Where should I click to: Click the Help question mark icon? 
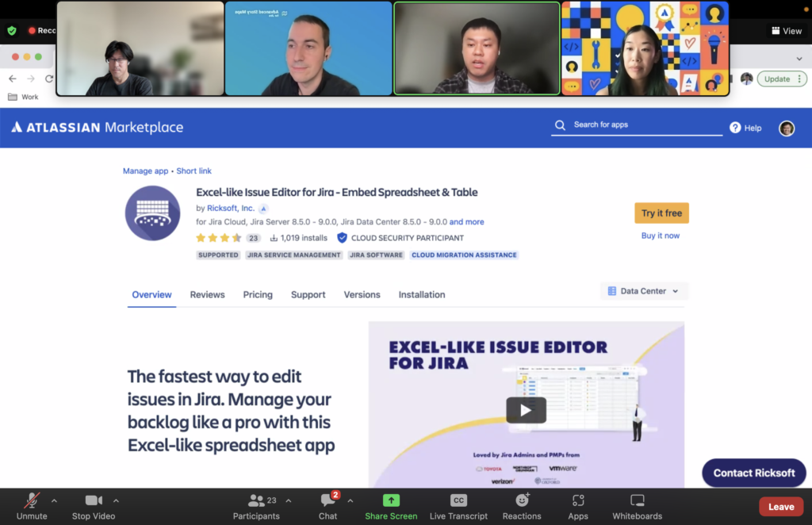735,128
